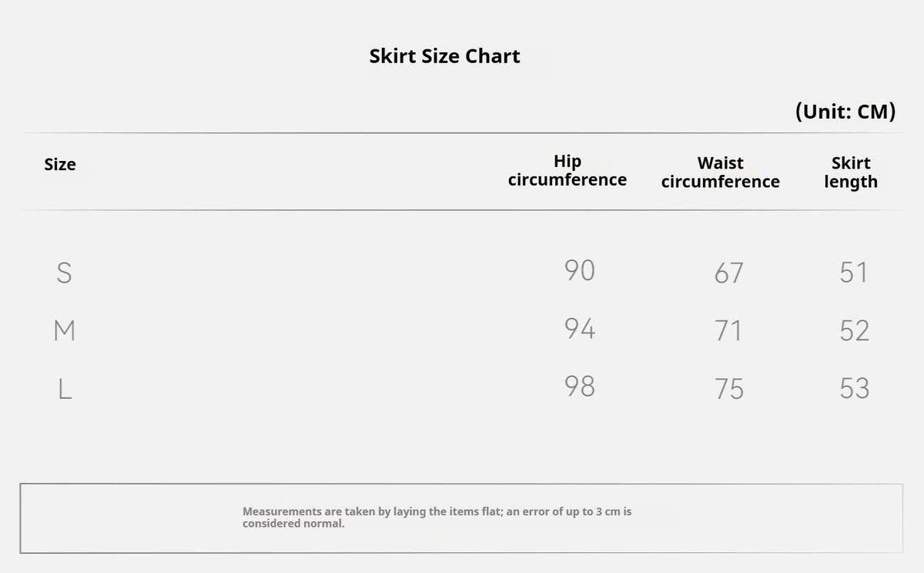Click hip value 98 for size L
The width and height of the screenshot is (924, 573).
click(x=580, y=386)
